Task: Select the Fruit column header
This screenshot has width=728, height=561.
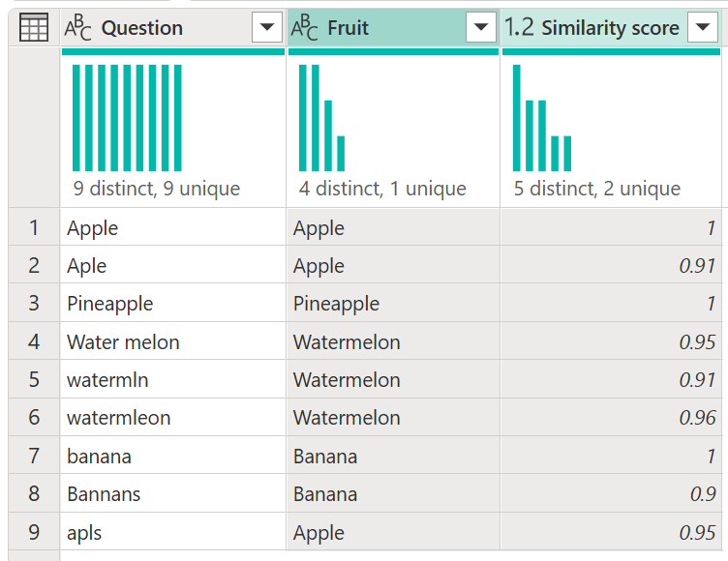Action: click(x=368, y=28)
